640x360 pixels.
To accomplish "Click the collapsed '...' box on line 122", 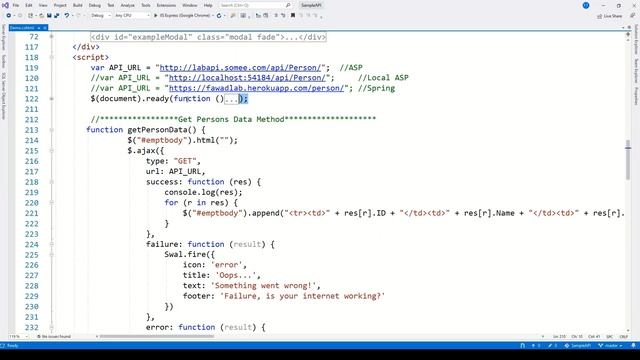I will click(231, 99).
